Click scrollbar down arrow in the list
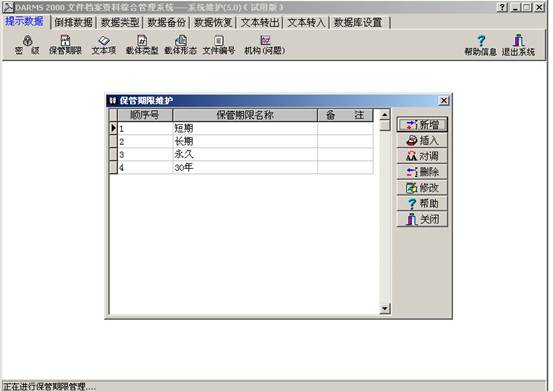This screenshot has height=391, width=553. pyautogui.click(x=384, y=308)
